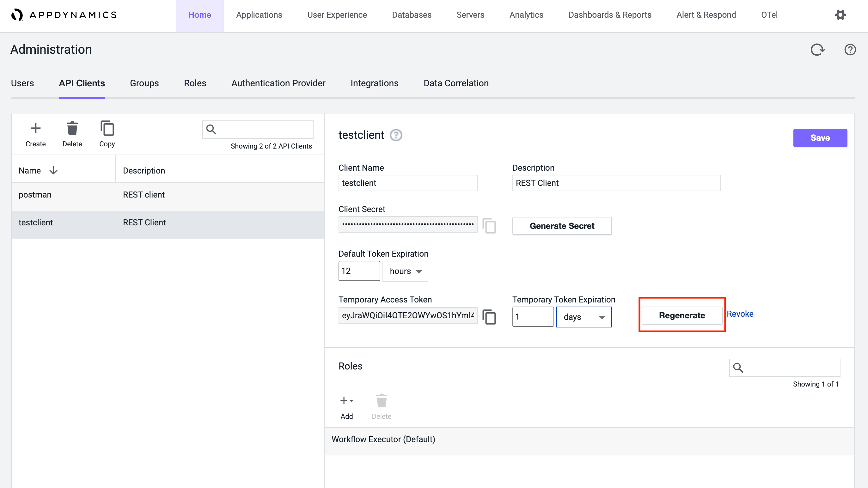Click the API clients search magnifier icon
The width and height of the screenshot is (868, 488).
coord(211,129)
